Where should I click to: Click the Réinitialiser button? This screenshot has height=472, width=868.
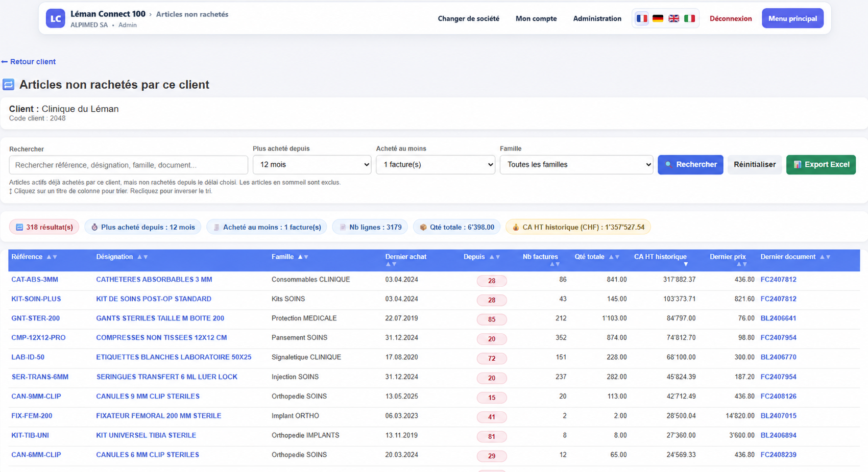[x=755, y=165]
